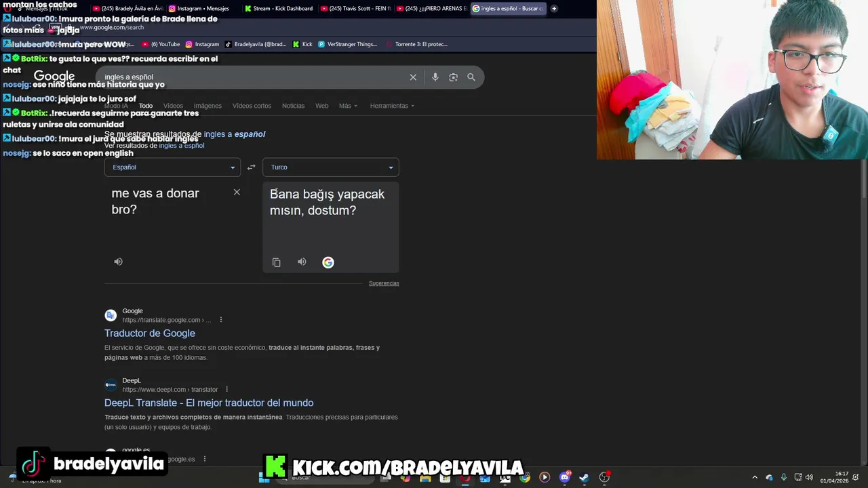This screenshot has height=488, width=868.
Task: Show hidden system tray icons
Action: [x=755, y=477]
